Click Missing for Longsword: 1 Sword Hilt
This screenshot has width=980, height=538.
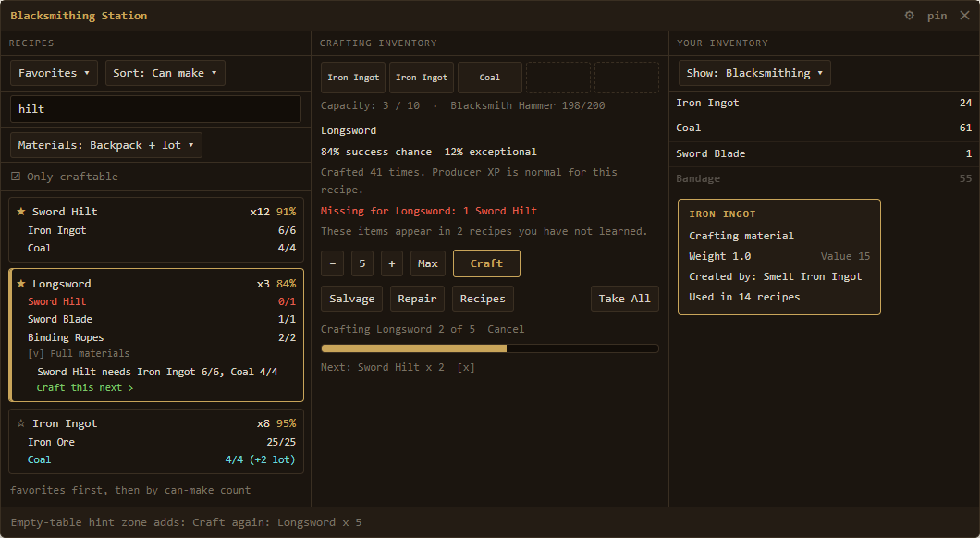coord(429,211)
